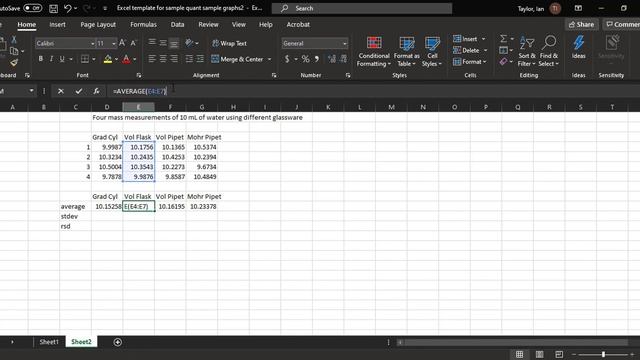The height and width of the screenshot is (360, 640).
Task: Click the Decrease Decimal icon
Action: 343,60
